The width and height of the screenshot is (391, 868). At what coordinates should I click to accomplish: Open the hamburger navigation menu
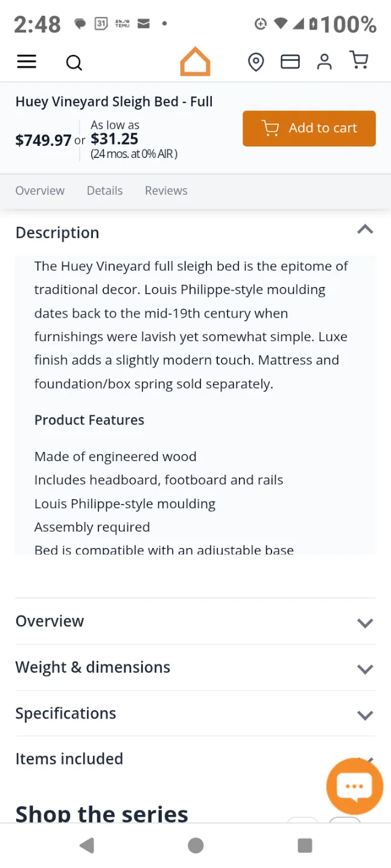27,61
